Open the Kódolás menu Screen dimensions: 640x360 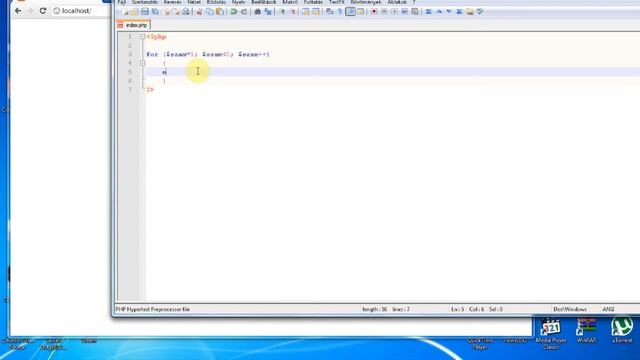coord(216,2)
